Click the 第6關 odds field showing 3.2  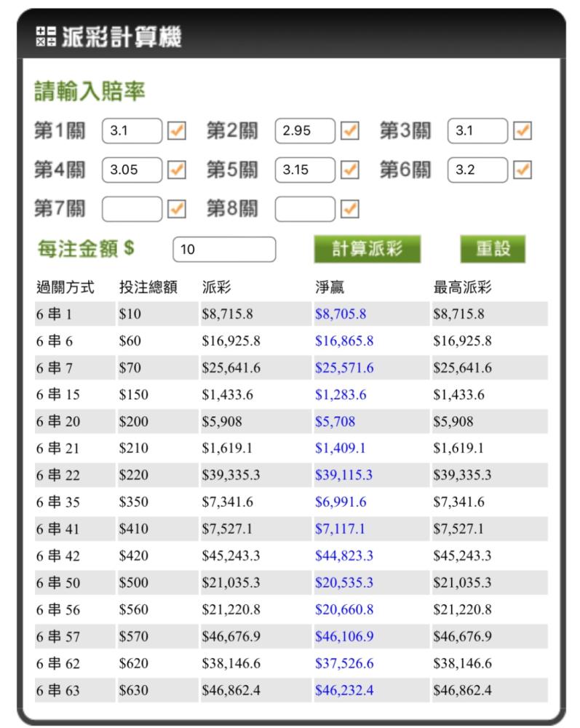(x=477, y=170)
